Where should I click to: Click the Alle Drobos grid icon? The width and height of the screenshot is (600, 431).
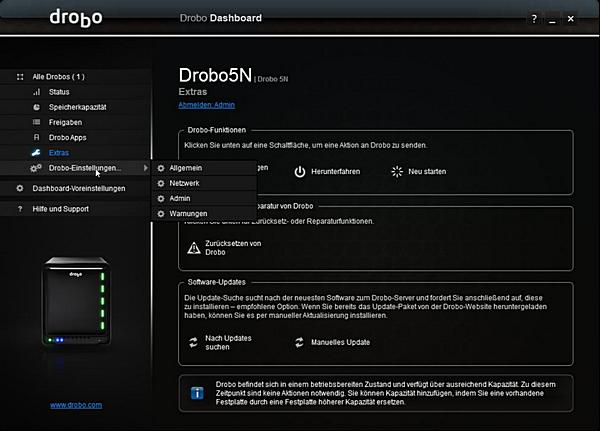tap(20, 77)
